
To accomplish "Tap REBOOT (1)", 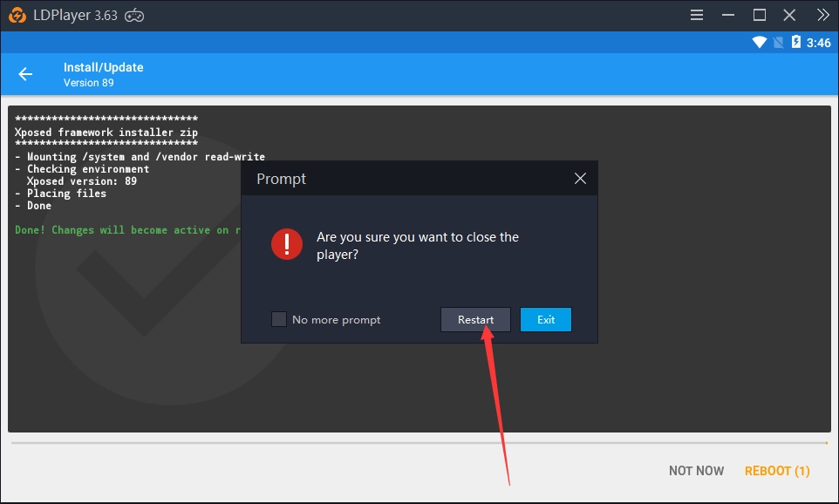I will coord(776,470).
